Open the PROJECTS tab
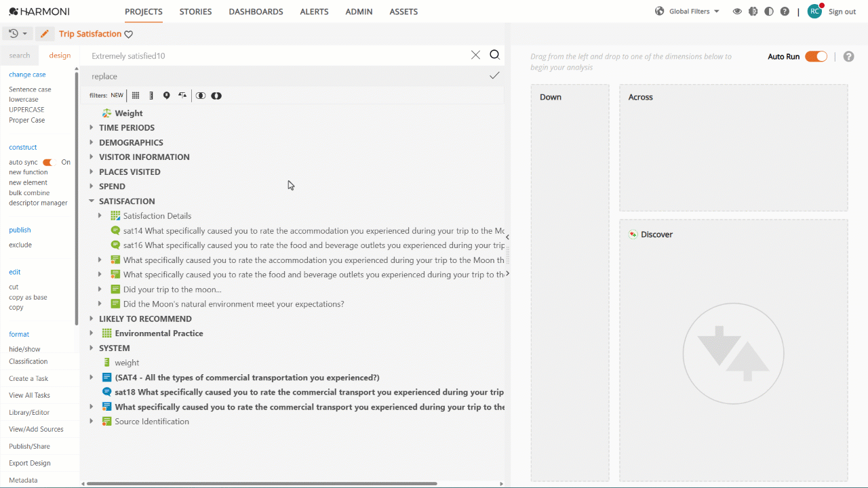This screenshot has height=488, width=868. pyautogui.click(x=144, y=12)
